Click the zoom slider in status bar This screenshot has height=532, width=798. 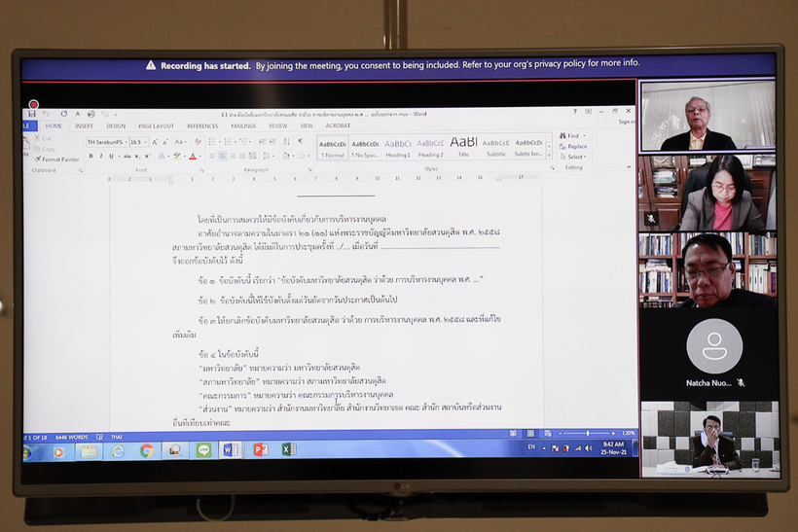pyautogui.click(x=587, y=433)
